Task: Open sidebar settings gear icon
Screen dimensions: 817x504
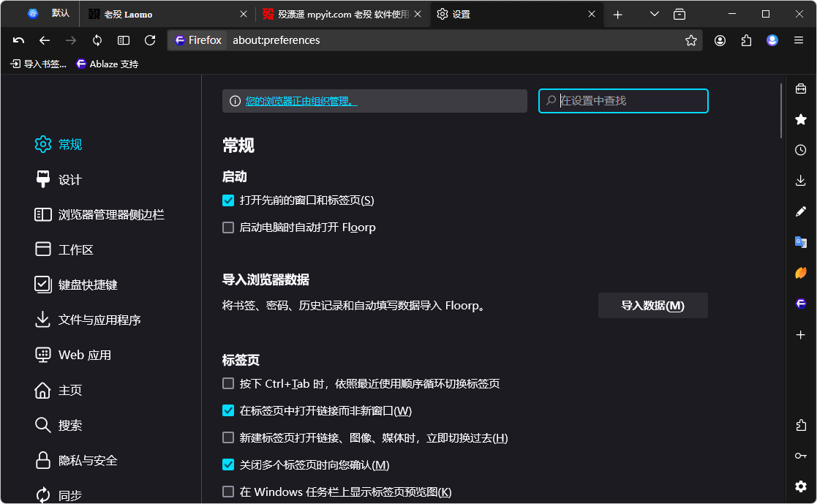Action: (801, 486)
